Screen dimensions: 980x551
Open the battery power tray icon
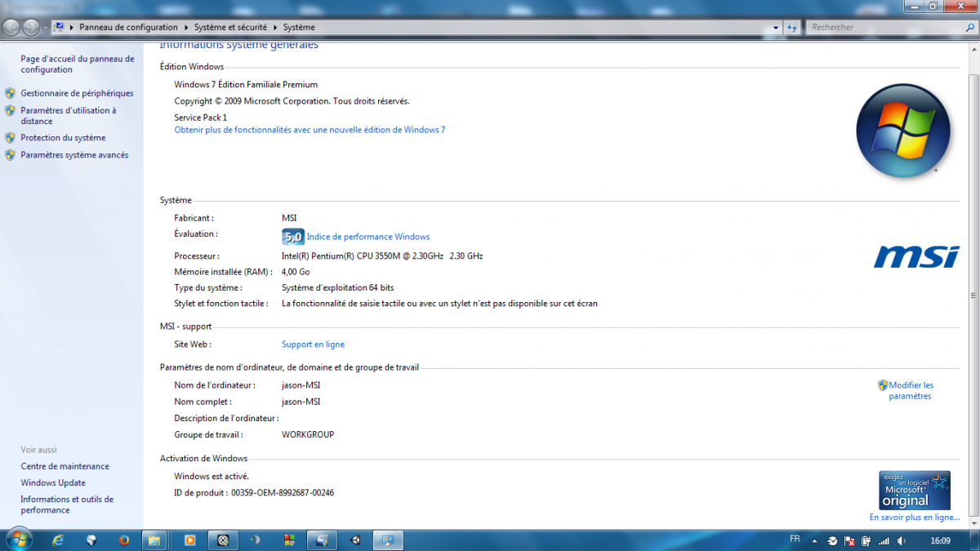[866, 541]
